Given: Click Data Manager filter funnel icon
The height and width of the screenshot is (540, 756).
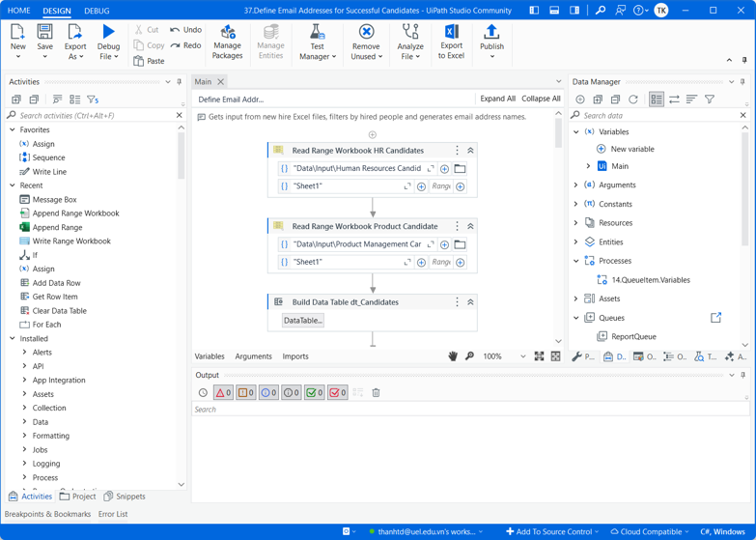Looking at the screenshot, I should [x=710, y=99].
